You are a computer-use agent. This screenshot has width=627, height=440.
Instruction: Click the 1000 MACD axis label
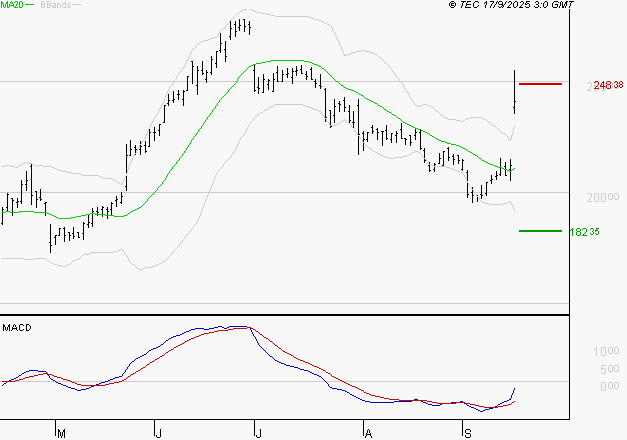[608, 351]
